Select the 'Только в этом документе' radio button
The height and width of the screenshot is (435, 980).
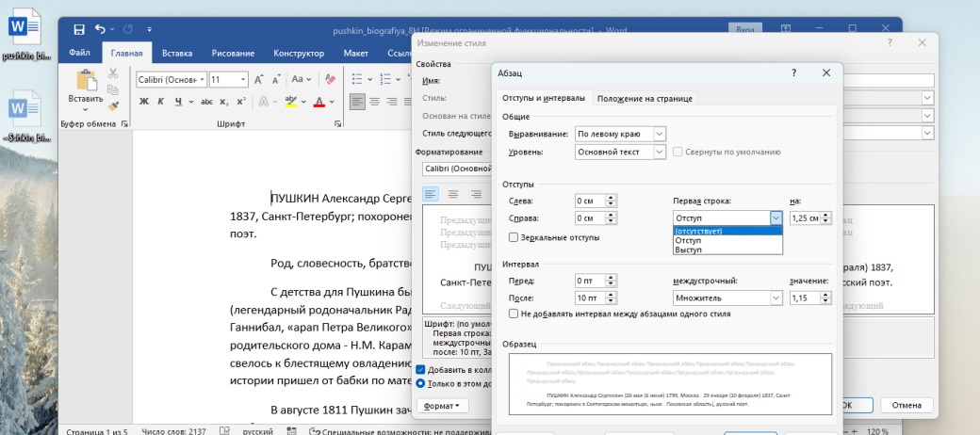pos(420,383)
